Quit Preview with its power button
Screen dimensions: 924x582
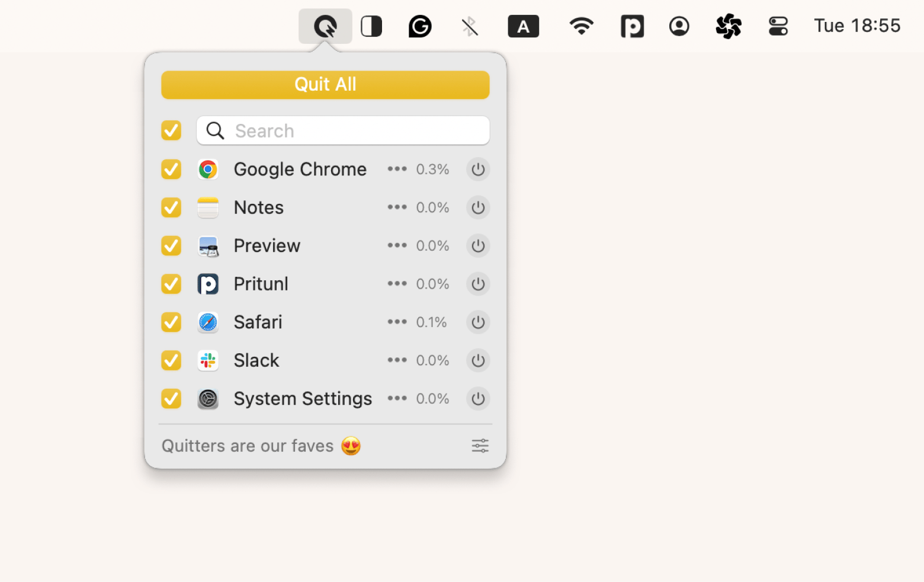(x=478, y=246)
